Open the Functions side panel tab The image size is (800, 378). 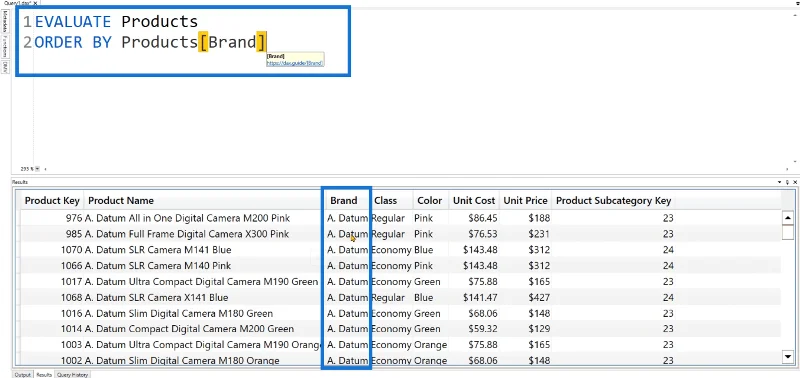point(5,47)
